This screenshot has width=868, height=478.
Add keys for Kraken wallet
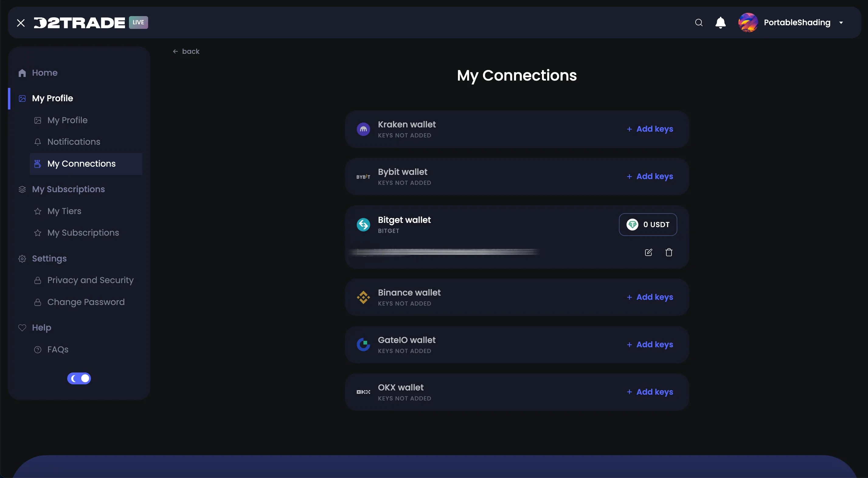click(x=650, y=129)
